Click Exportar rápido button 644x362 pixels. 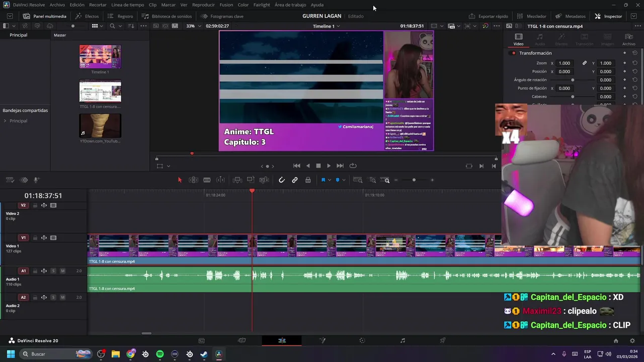click(489, 16)
